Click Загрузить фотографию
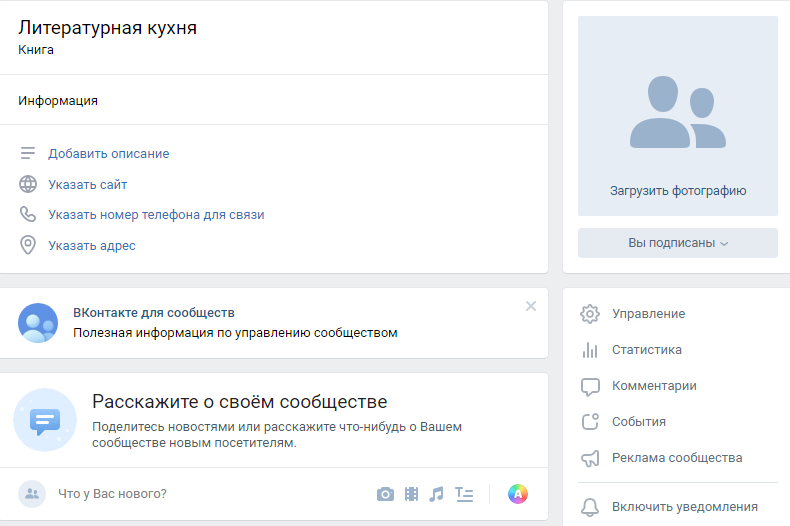The image size is (790, 526). click(x=678, y=191)
